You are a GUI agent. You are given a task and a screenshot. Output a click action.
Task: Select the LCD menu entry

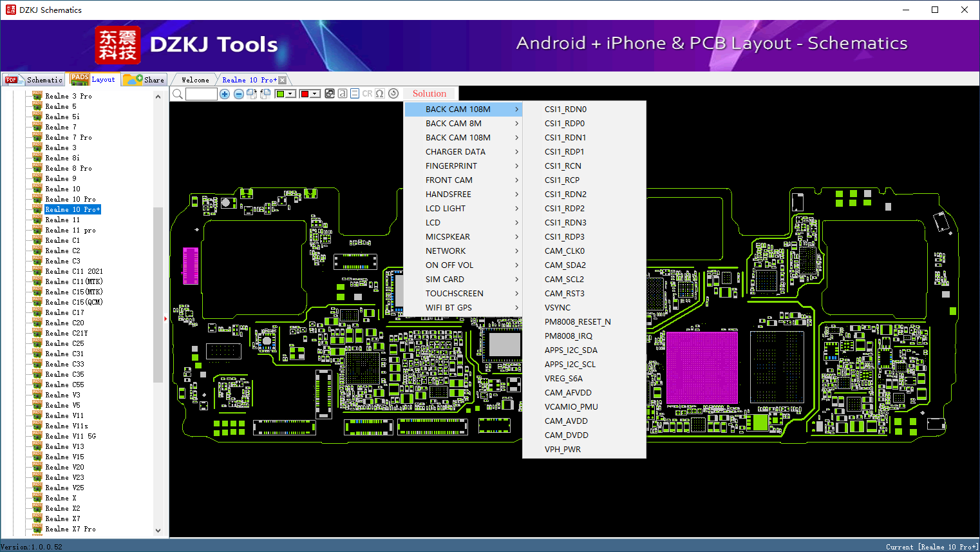point(463,223)
